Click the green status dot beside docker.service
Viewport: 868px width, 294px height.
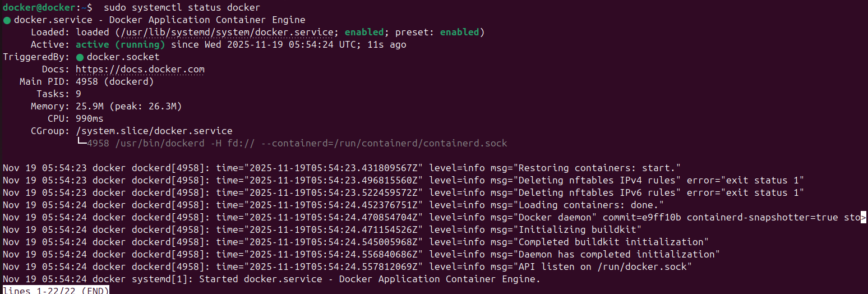[x=7, y=20]
